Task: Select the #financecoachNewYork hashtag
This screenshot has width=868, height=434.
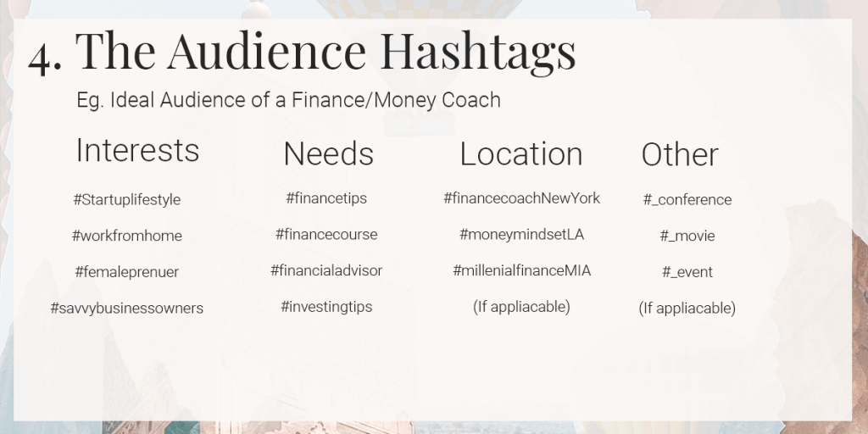Action: 521,198
